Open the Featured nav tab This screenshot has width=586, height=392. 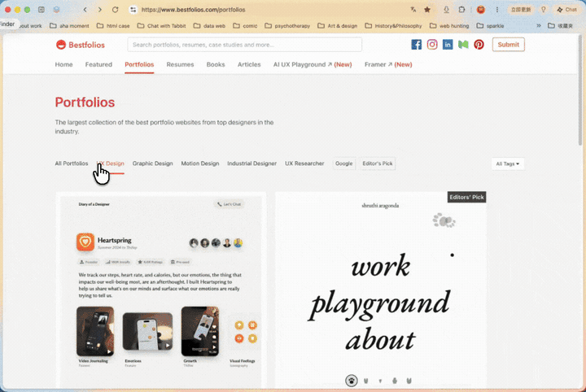point(98,64)
